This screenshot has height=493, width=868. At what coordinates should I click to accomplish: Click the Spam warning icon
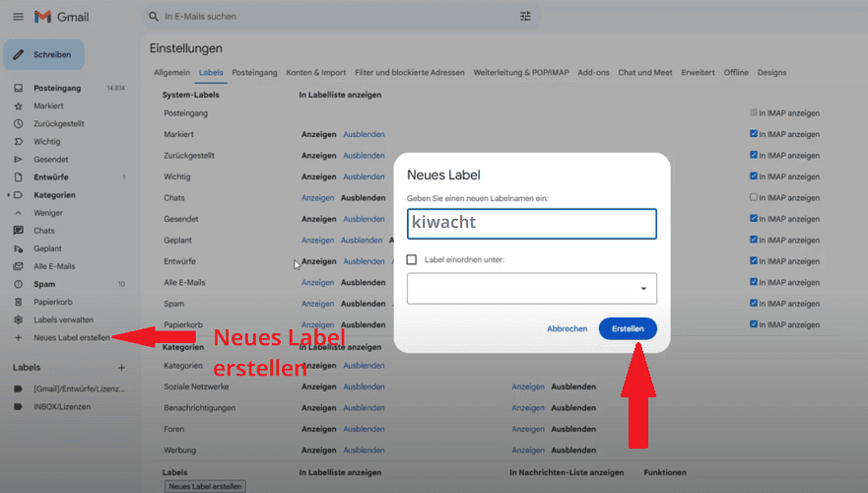tap(19, 284)
